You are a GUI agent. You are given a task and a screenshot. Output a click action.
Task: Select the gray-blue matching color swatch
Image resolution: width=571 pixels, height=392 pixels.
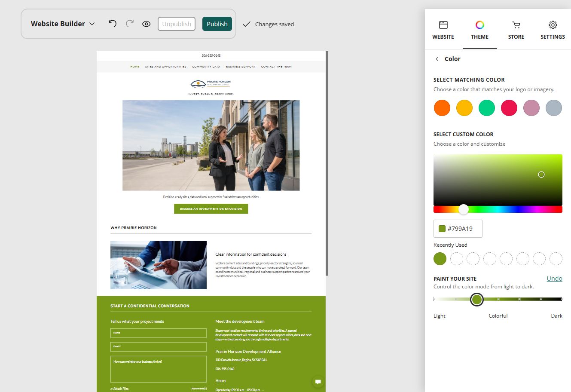[x=554, y=108]
